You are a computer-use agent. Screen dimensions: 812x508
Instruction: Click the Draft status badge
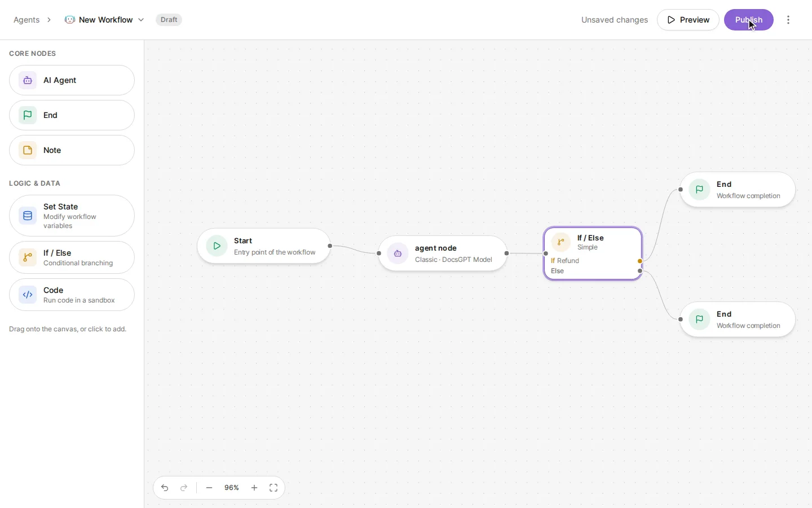(x=169, y=20)
